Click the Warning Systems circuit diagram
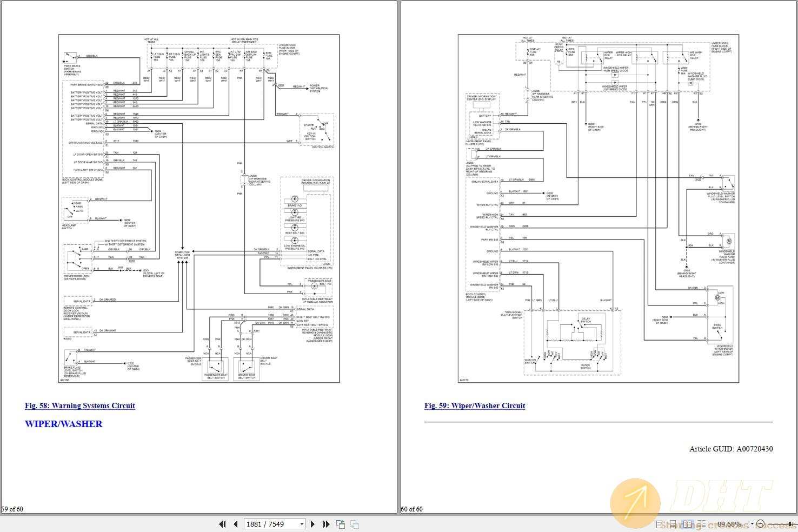The width and height of the screenshot is (798, 532). [199, 209]
